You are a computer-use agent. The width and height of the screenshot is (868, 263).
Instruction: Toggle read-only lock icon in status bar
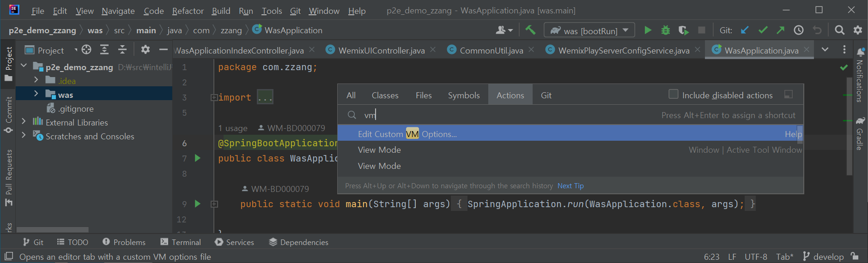[855, 256]
